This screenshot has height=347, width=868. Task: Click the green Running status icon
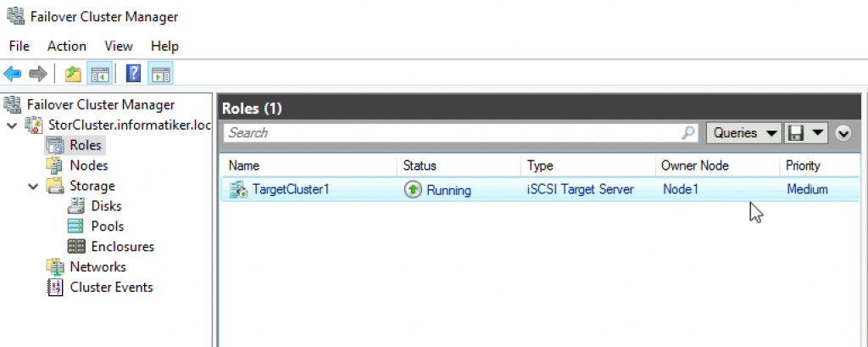[x=413, y=189]
